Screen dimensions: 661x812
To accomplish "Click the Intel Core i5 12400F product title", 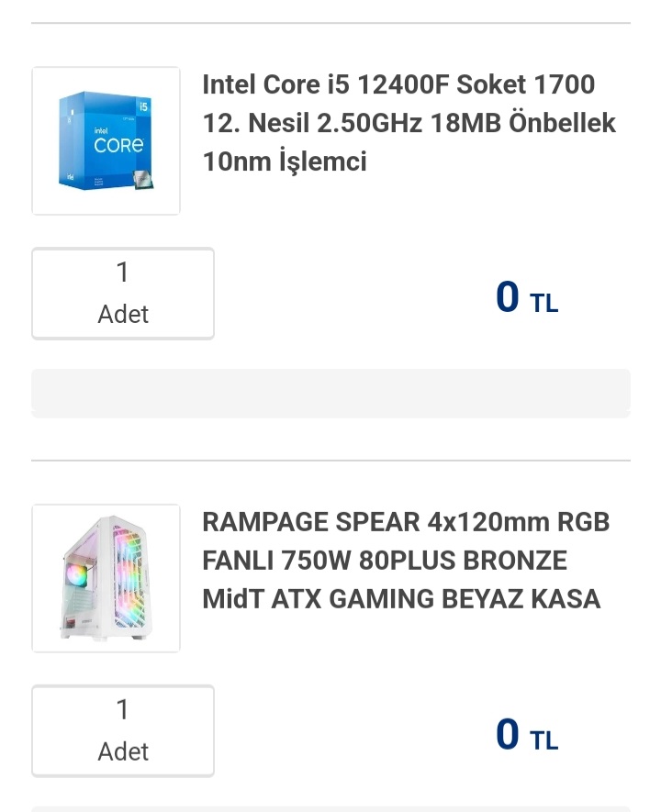I will pyautogui.click(x=409, y=123).
